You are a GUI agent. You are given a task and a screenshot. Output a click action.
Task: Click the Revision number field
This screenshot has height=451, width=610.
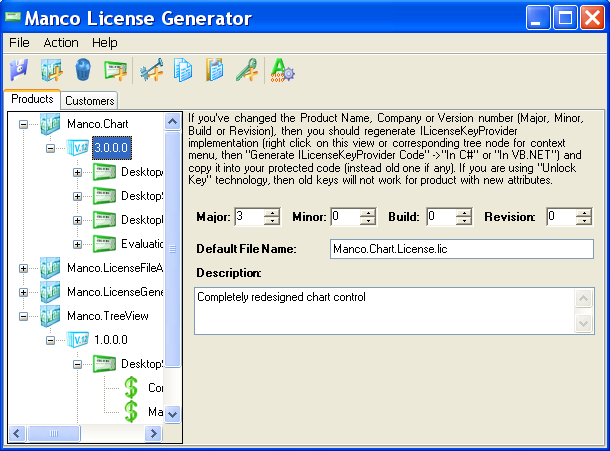point(561,217)
